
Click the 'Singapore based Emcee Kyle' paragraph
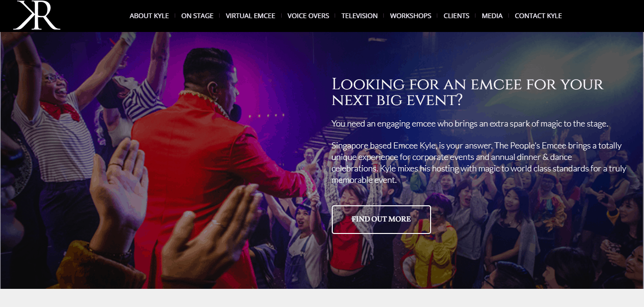coord(479,163)
